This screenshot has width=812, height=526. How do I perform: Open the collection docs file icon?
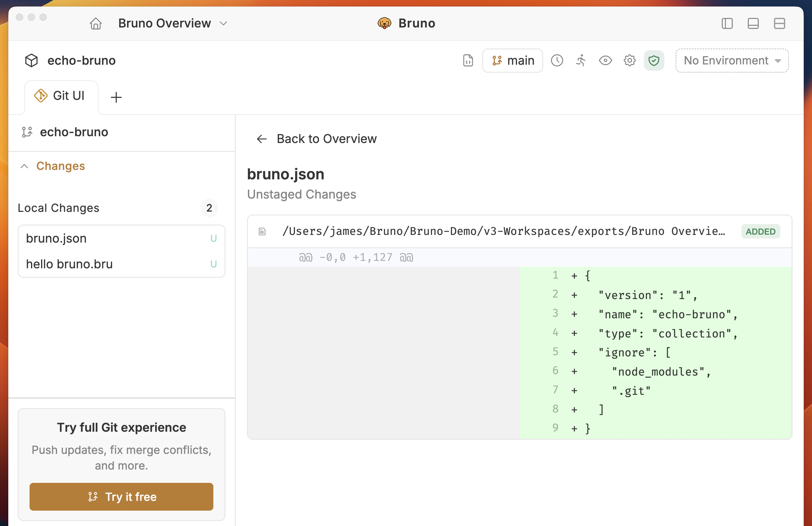[468, 60]
